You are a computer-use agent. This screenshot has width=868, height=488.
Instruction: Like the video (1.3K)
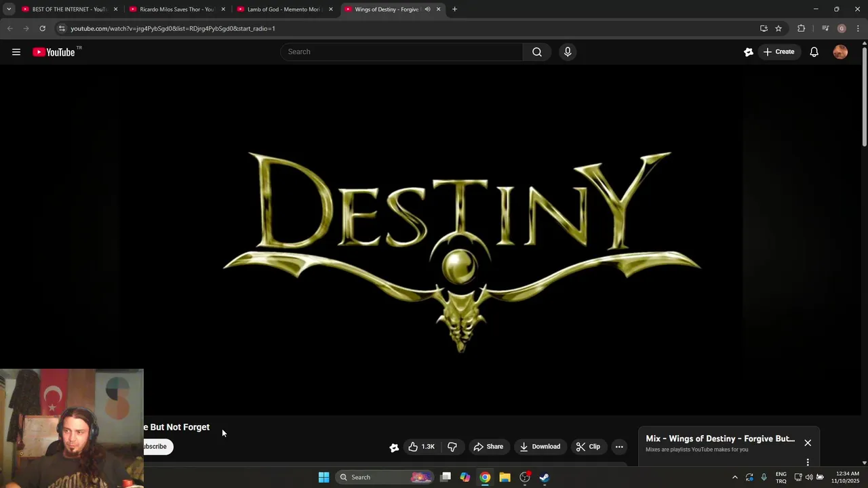[x=421, y=447]
